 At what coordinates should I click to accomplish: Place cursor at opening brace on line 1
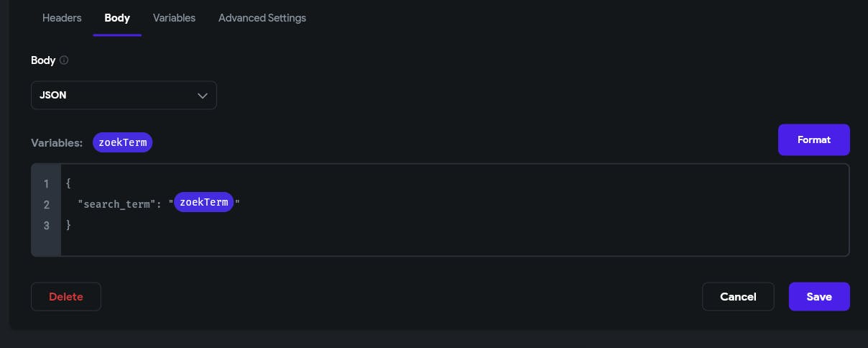pos(68,184)
